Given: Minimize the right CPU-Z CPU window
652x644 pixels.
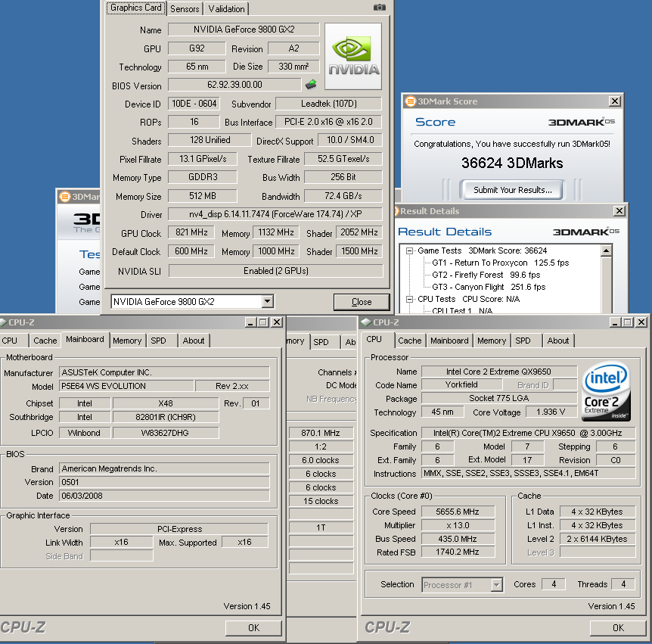Looking at the screenshot, I should 615,322.
